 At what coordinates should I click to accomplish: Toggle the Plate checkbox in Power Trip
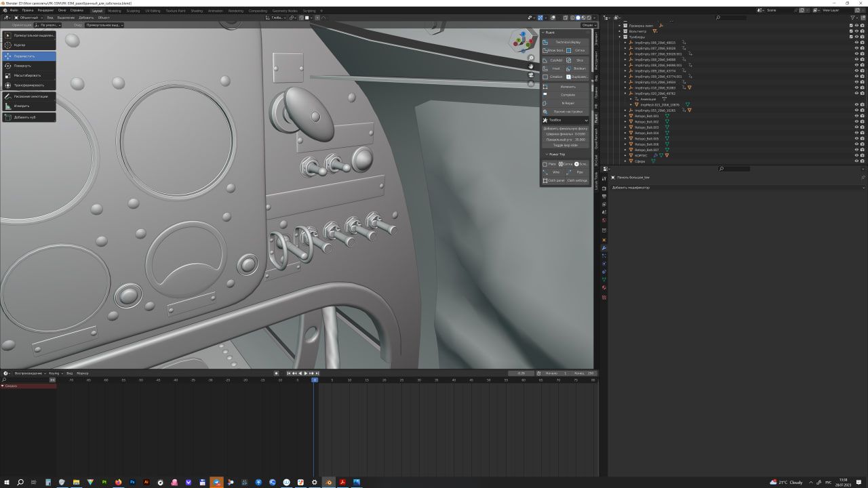(545, 164)
